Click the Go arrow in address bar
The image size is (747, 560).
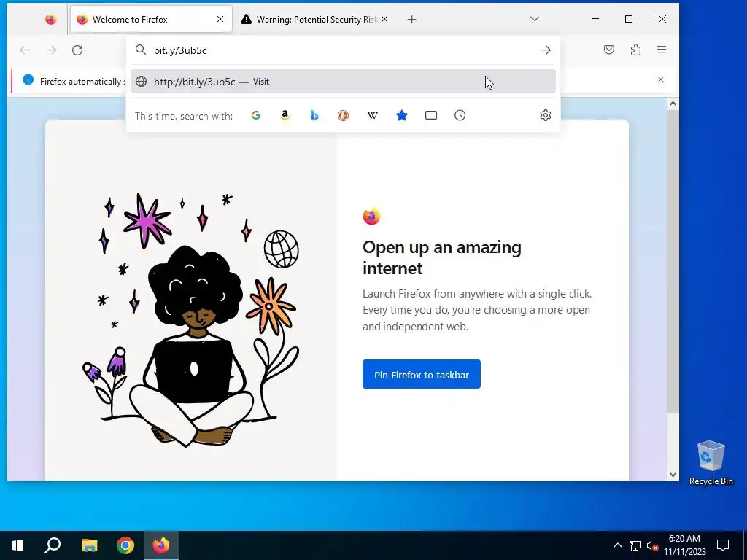click(x=546, y=50)
